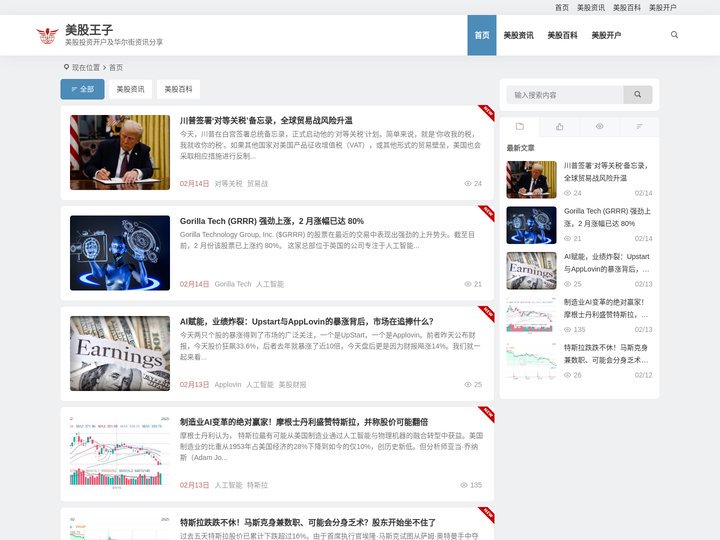This screenshot has height=540, width=720.
Task: Click the view count eye of the Gorilla Tech article
Action: coord(467,284)
